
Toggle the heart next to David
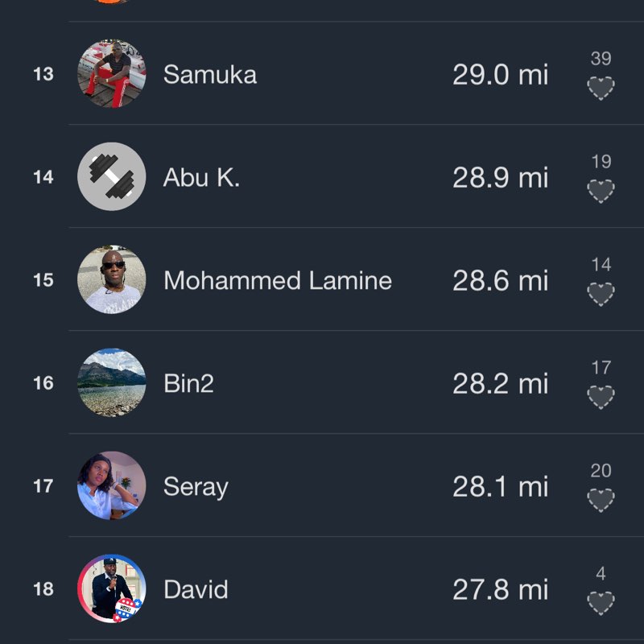[601, 603]
